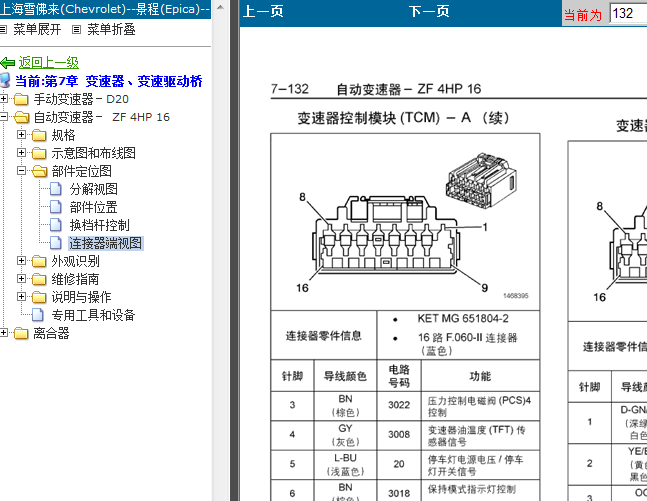
Task: Click the green back arrow icon
Action: coord(7,63)
